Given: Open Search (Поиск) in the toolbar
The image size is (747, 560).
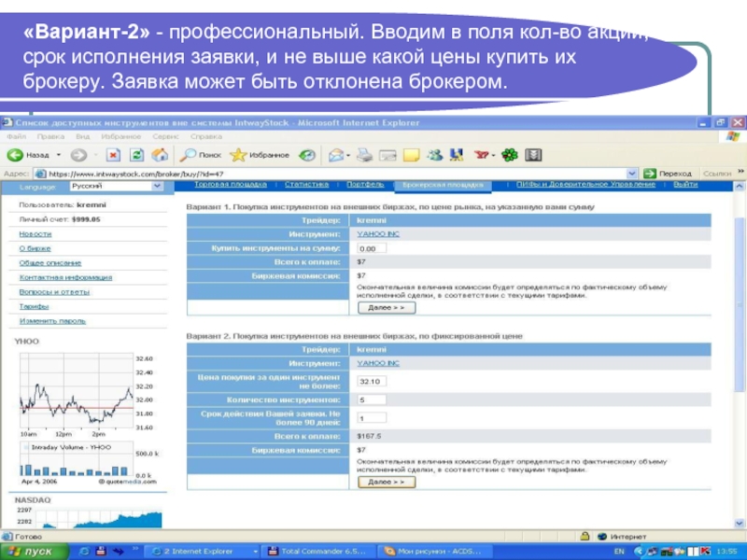Looking at the screenshot, I should pos(200,155).
